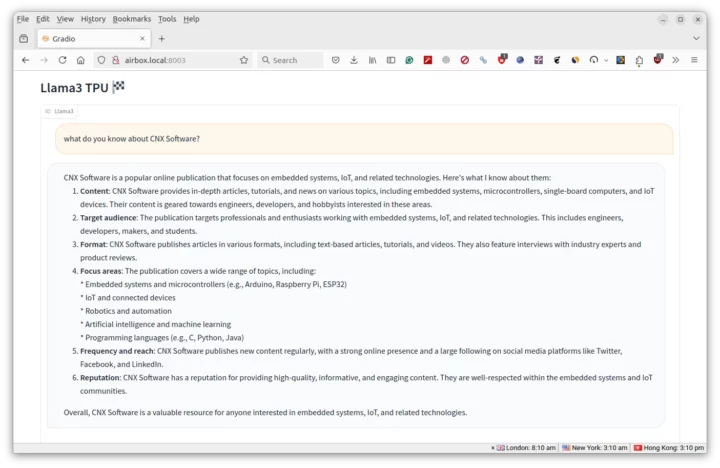Screen dimensions: 720x468
Task: Open the orange and navy round extension
Action: (575, 60)
